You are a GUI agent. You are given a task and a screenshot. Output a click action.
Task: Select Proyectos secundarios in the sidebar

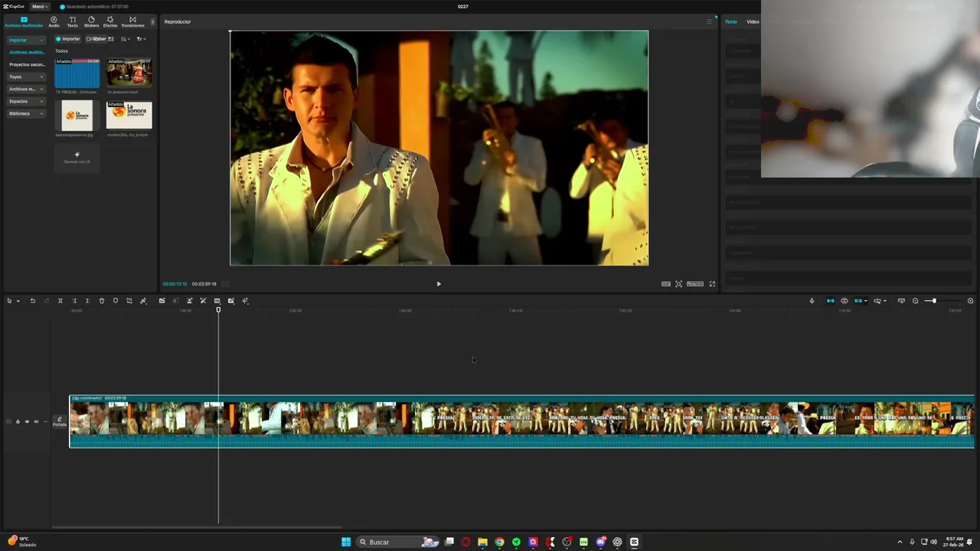pos(27,64)
